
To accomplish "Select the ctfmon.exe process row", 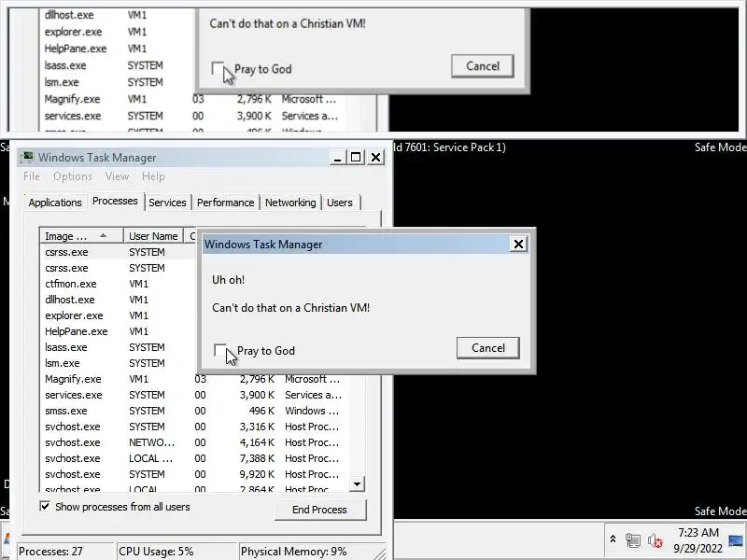I will coord(120,284).
